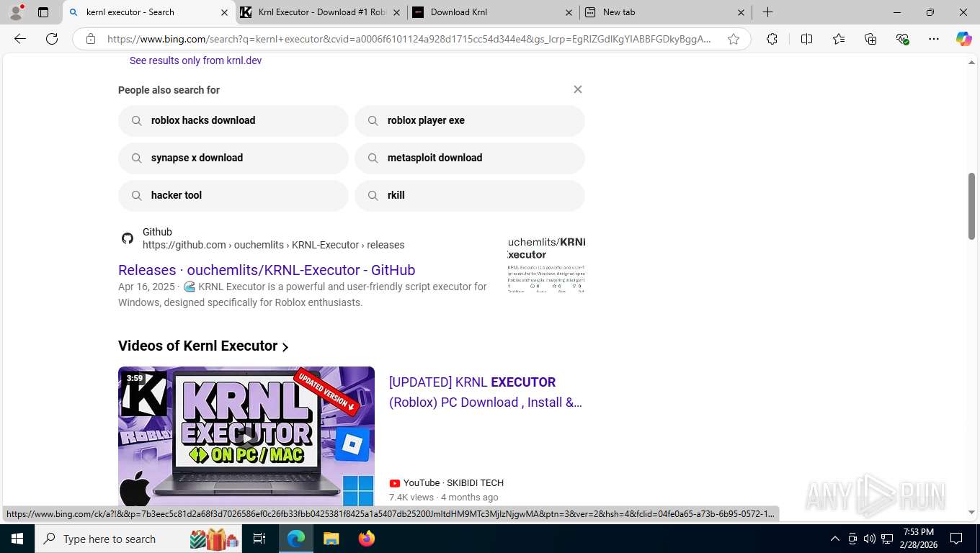Open the profile avatar icon
The image size is (980, 553).
tap(16, 12)
